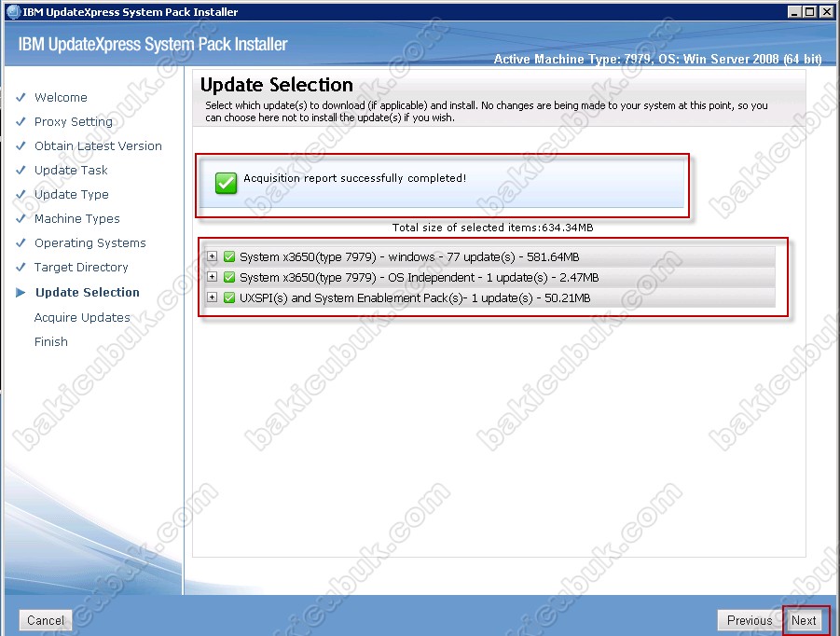Click the Acquisition report successfully completed message
Image resolution: width=840 pixels, height=636 pixels.
pos(354,178)
